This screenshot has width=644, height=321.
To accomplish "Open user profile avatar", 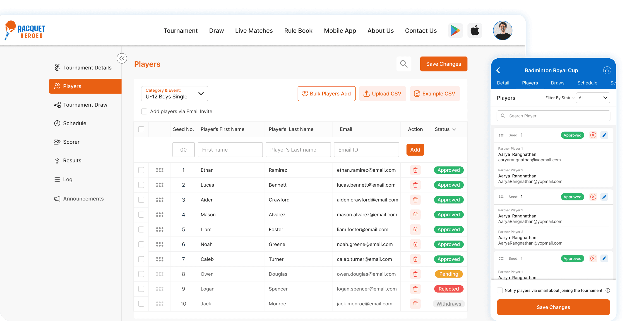I will (502, 31).
